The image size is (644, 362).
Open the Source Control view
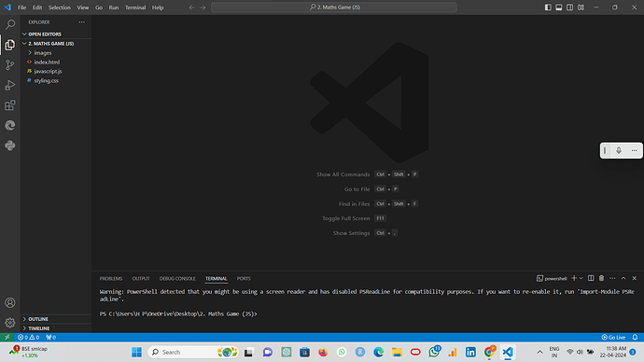point(10,65)
